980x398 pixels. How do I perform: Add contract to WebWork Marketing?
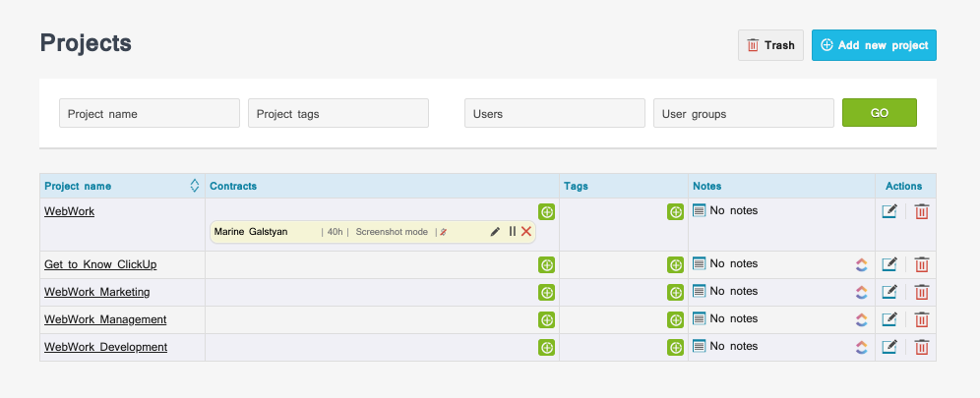coord(546,293)
